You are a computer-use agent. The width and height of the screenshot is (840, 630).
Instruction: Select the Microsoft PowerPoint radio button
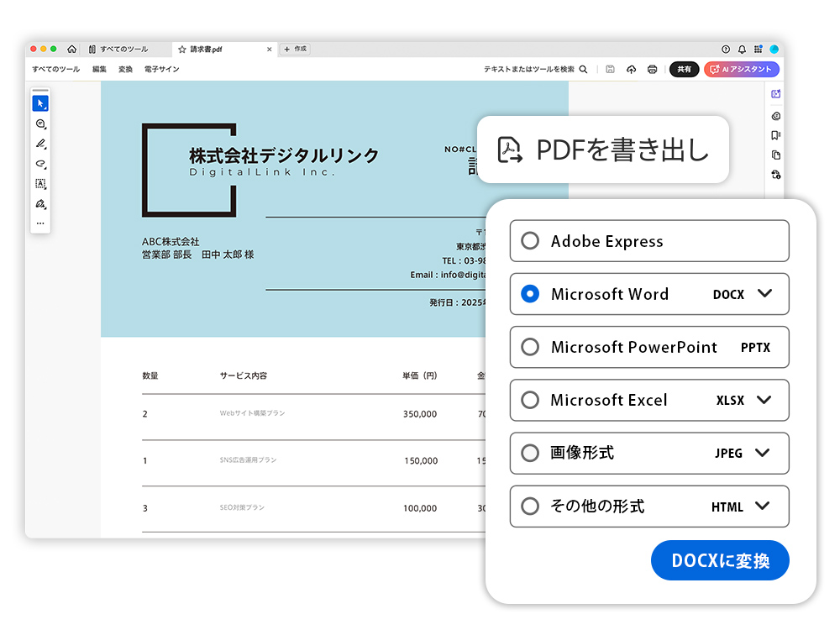tap(530, 347)
